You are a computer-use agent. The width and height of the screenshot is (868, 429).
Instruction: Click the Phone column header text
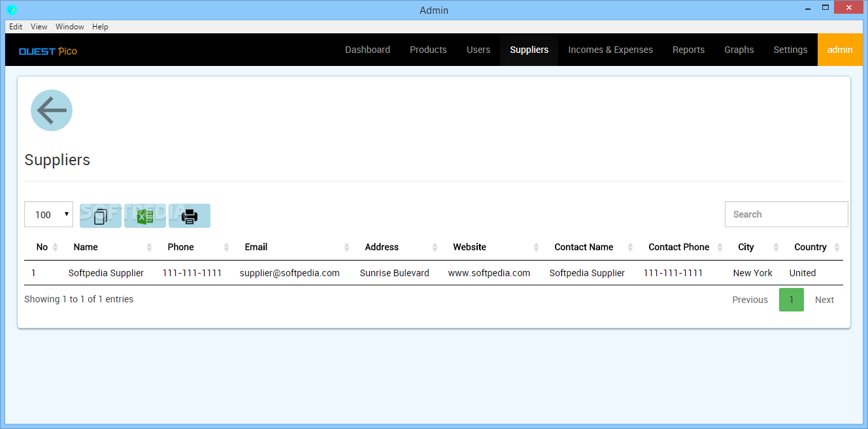tap(180, 247)
